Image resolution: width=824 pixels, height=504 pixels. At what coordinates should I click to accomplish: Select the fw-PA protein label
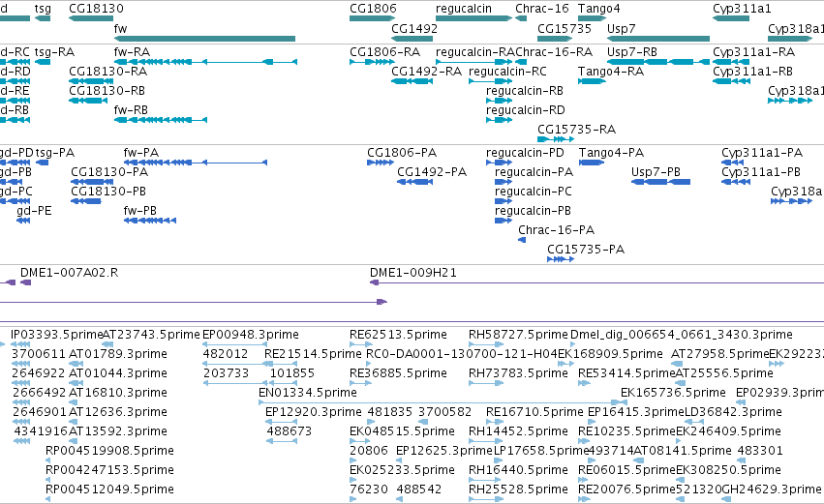click(140, 153)
